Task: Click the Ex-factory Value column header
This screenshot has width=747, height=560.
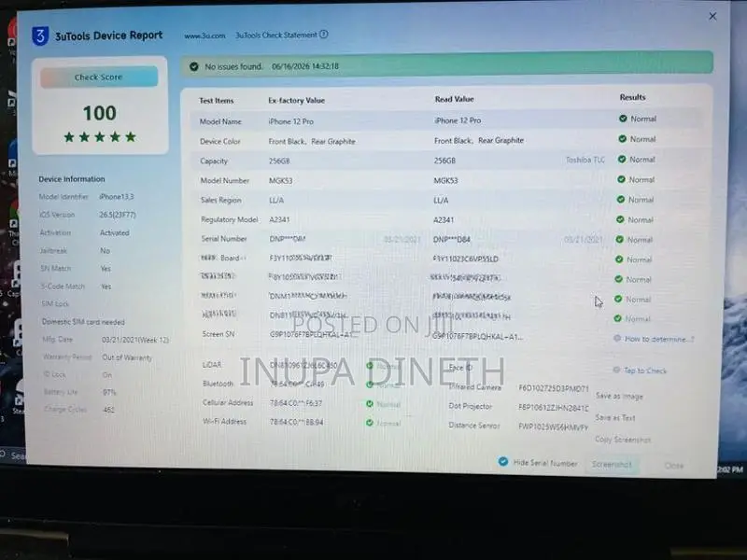Action: click(296, 101)
